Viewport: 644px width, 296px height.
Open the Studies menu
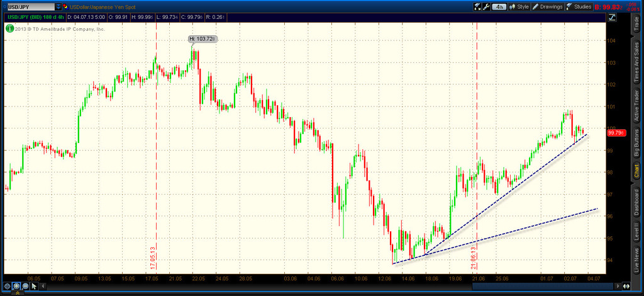click(579, 6)
